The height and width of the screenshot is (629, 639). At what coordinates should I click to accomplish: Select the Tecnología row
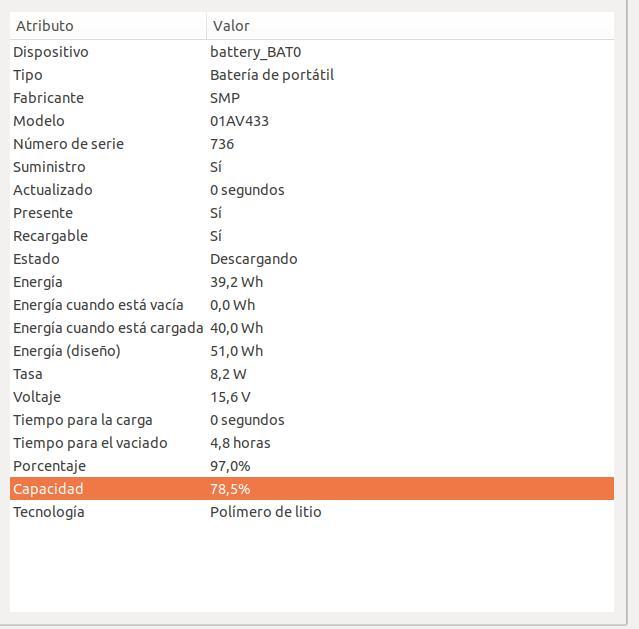click(x=312, y=512)
